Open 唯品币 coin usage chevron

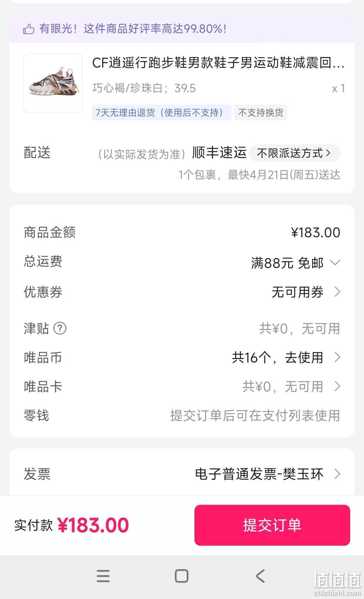[x=337, y=357]
